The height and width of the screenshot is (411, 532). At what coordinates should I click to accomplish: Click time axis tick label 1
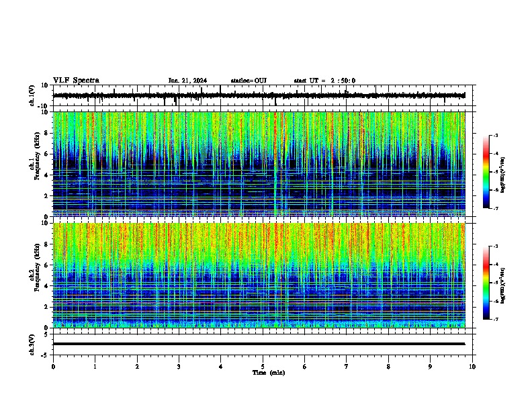coord(95,367)
